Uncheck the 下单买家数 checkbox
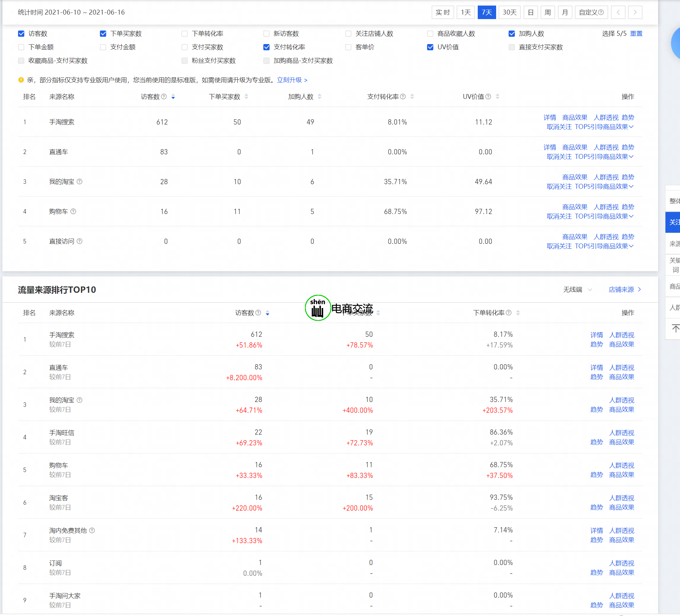680x616 pixels. [x=103, y=34]
